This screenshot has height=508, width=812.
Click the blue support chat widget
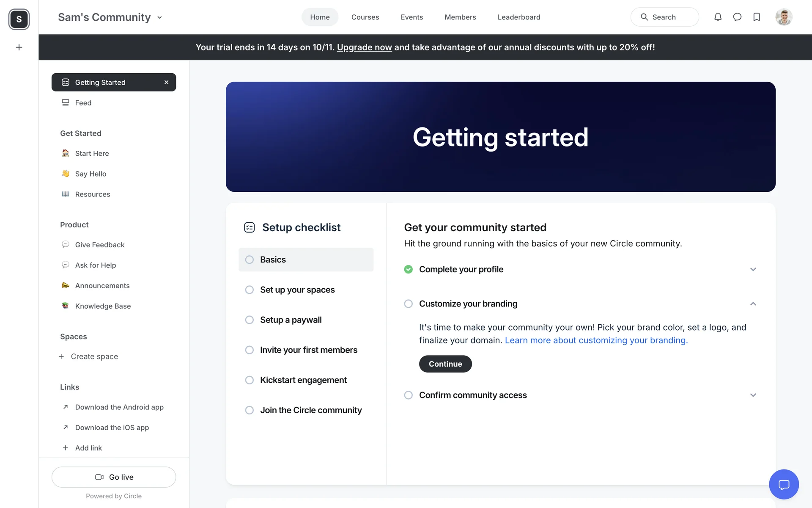(784, 484)
